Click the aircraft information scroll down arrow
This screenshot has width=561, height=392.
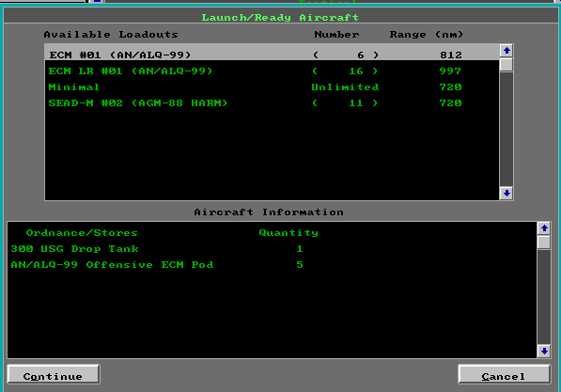tap(544, 352)
